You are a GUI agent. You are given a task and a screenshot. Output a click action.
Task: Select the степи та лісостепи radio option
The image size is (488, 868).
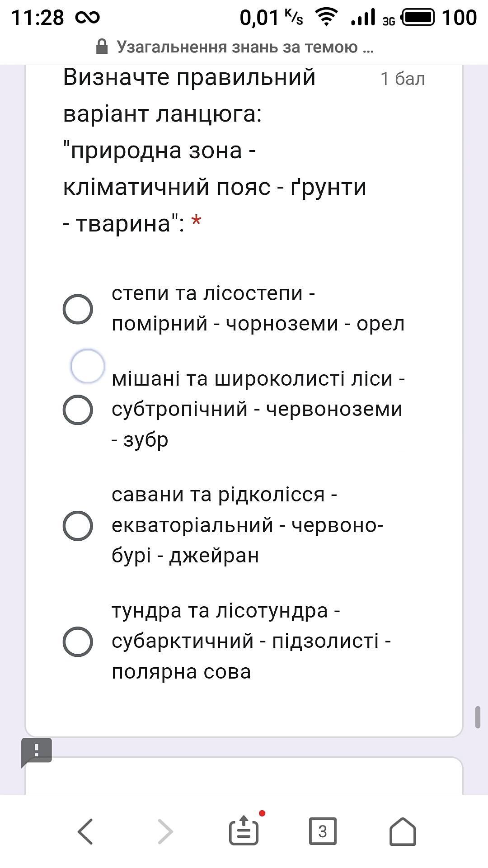coord(78,309)
